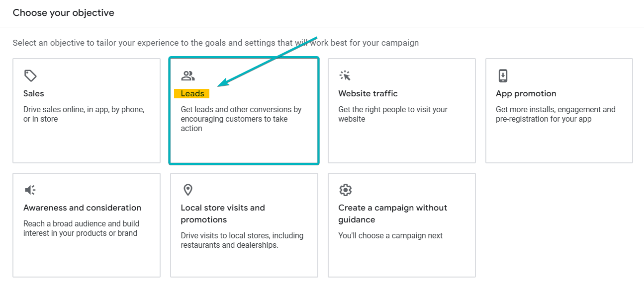The image size is (644, 285).
Task: Click the Local store location pin icon
Action: 188,190
